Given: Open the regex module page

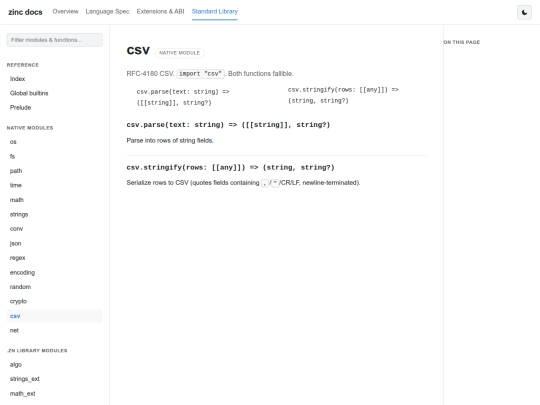Looking at the screenshot, I should point(55,258).
